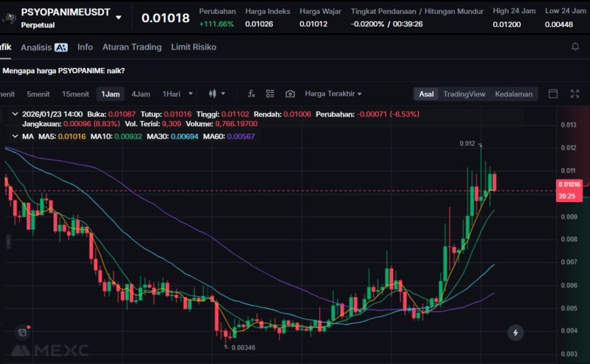The width and height of the screenshot is (590, 364).
Task: Click the lightning quick-trade button
Action: [515, 332]
